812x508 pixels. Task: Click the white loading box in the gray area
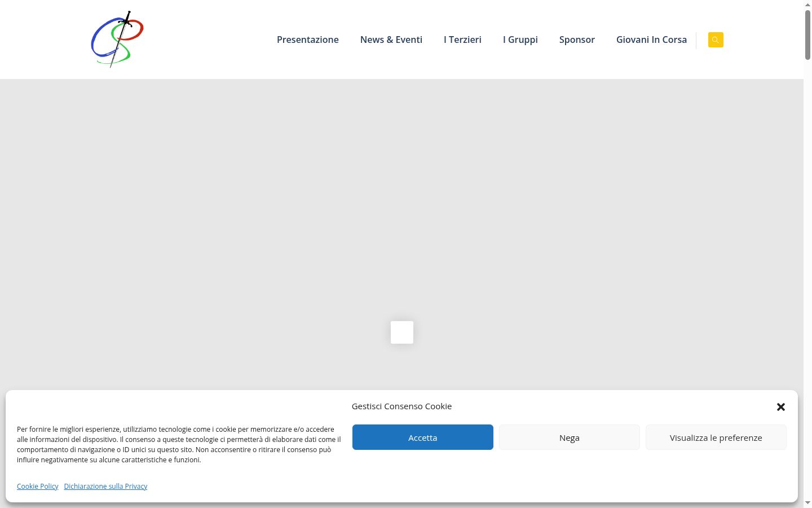pyautogui.click(x=402, y=332)
